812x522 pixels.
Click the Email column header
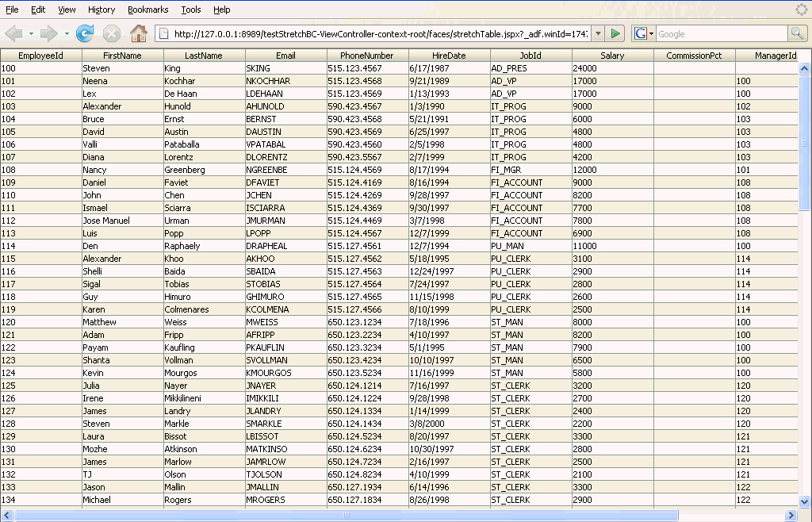coord(285,56)
